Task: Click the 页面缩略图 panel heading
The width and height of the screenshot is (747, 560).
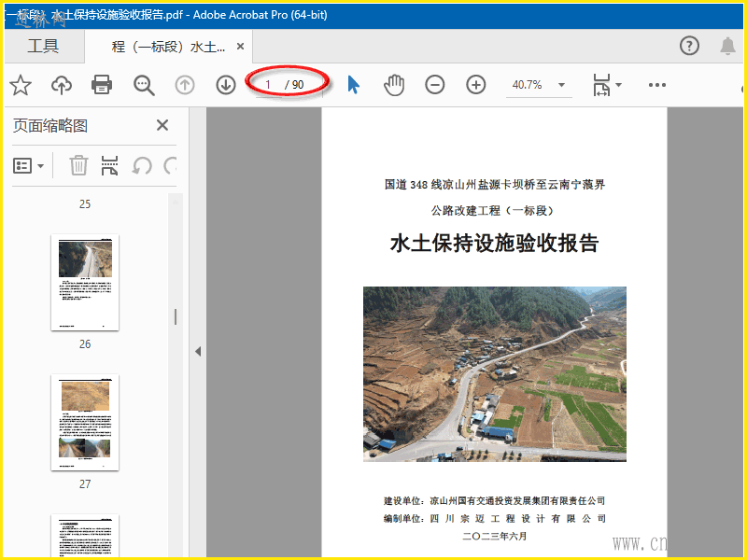Action: (50, 126)
